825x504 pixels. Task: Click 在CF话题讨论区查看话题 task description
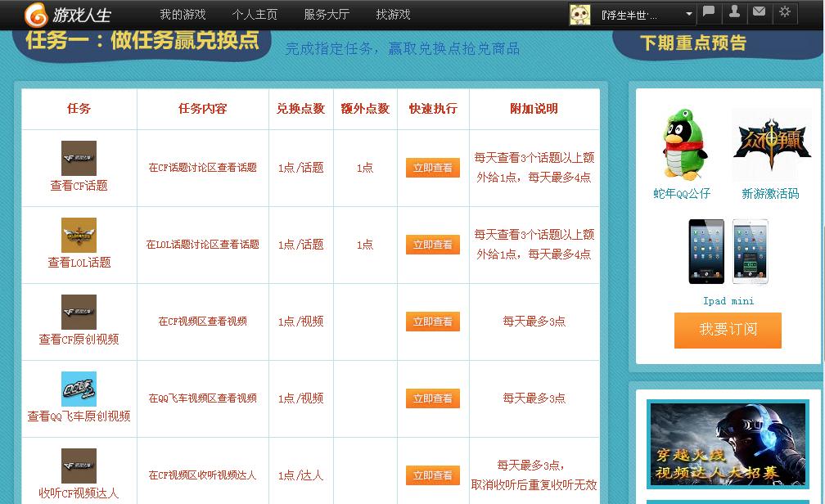[x=203, y=168]
